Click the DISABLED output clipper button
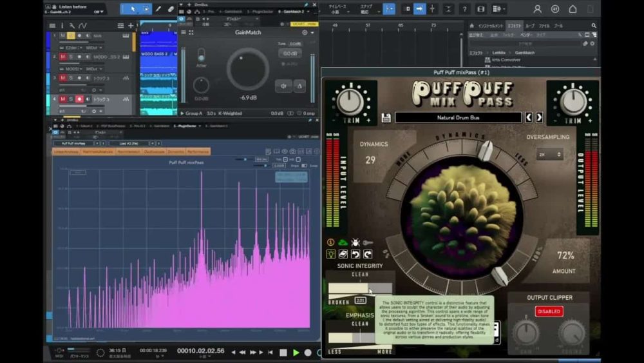Image resolution: width=644 pixels, height=363 pixels. pyautogui.click(x=549, y=311)
